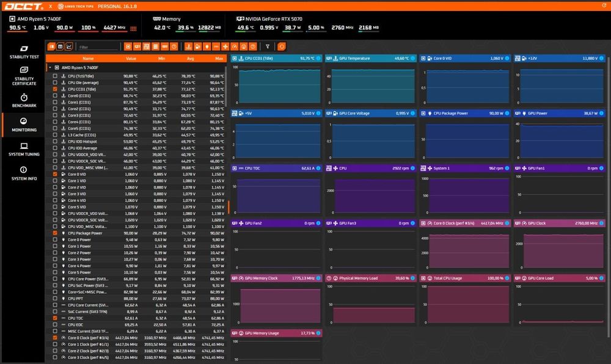Click the 4427 MHz CPU clock readout
This screenshot has height=364, width=611.
tap(114, 27)
